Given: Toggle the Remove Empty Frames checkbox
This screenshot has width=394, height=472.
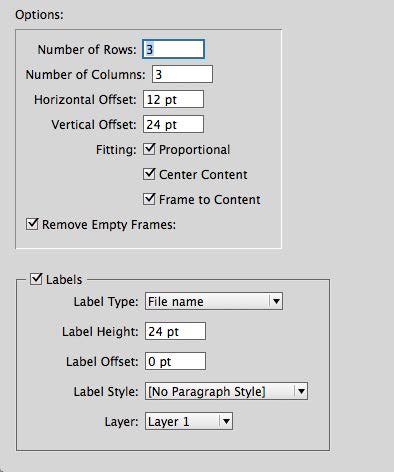Looking at the screenshot, I should pyautogui.click(x=32, y=224).
